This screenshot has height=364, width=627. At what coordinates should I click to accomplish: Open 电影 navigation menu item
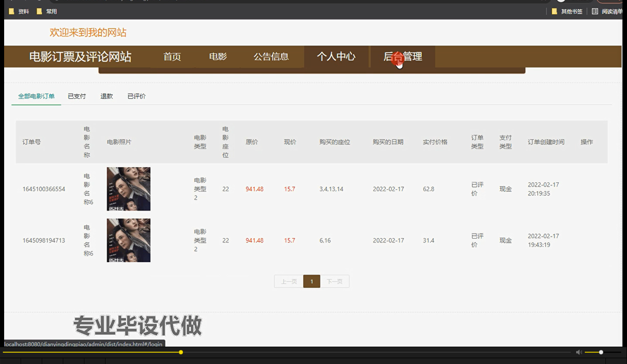click(x=218, y=57)
